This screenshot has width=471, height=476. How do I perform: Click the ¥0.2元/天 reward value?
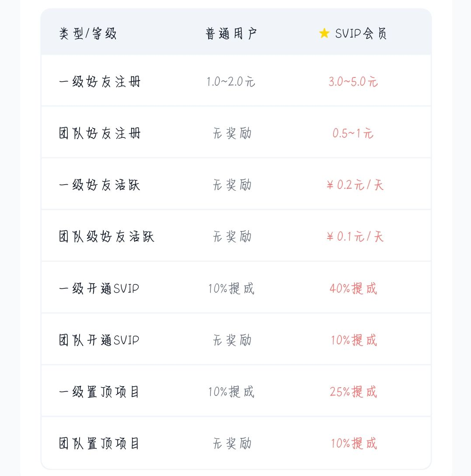point(355,185)
